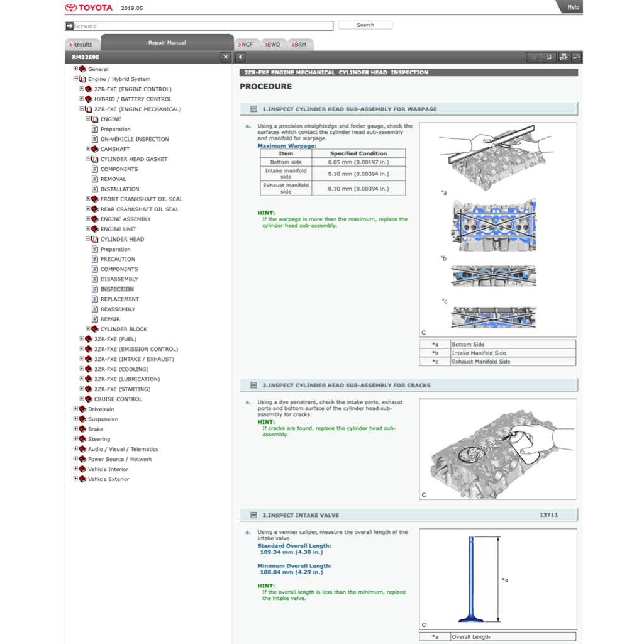This screenshot has height=644, width=644.
Task: Click the left arrow panel collapse icon
Action: 240,57
